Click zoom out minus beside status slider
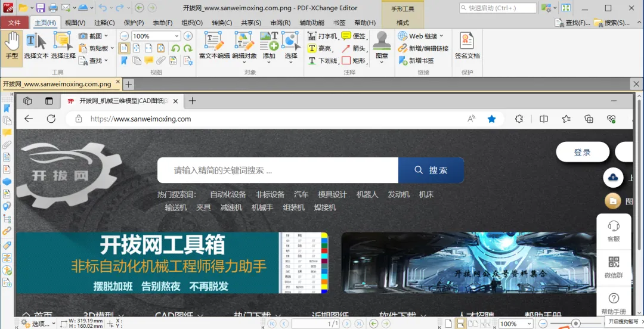This screenshot has width=644, height=329. [543, 324]
